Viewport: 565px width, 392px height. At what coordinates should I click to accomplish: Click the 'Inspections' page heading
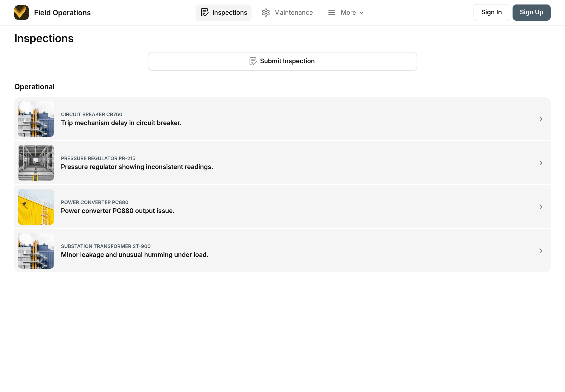pyautogui.click(x=44, y=39)
